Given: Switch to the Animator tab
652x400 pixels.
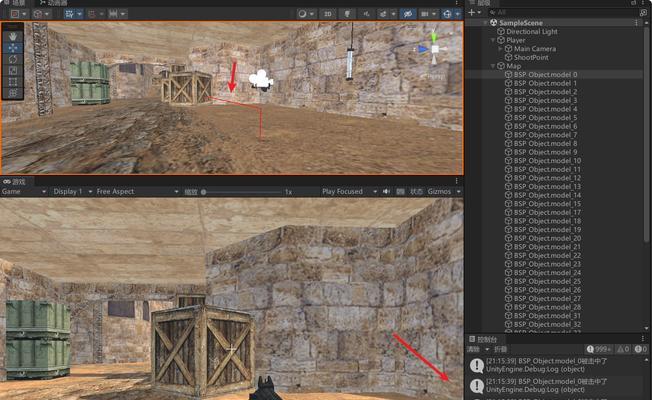Looking at the screenshot, I should (x=53, y=2).
